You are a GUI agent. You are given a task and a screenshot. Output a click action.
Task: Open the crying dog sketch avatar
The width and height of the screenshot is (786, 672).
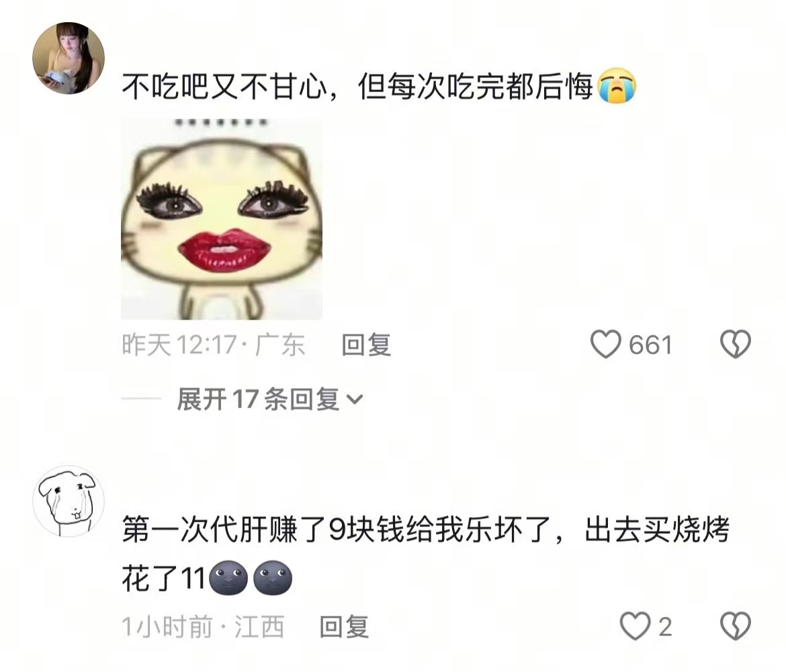[x=69, y=501]
